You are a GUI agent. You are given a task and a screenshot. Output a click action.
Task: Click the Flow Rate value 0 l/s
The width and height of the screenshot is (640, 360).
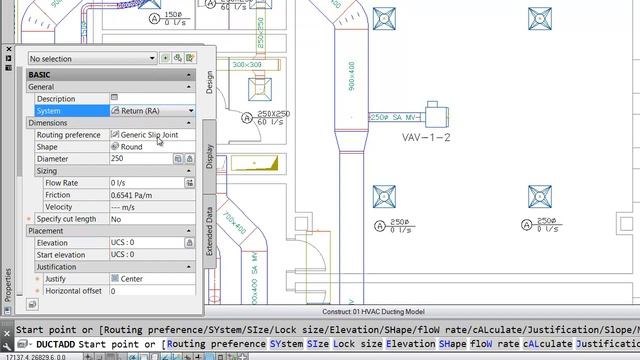pyautogui.click(x=147, y=183)
